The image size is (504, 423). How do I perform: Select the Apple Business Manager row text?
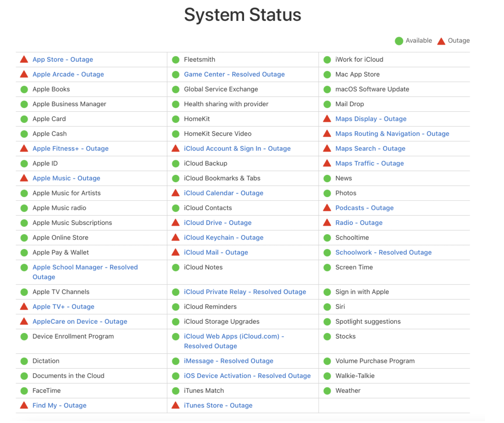(69, 104)
